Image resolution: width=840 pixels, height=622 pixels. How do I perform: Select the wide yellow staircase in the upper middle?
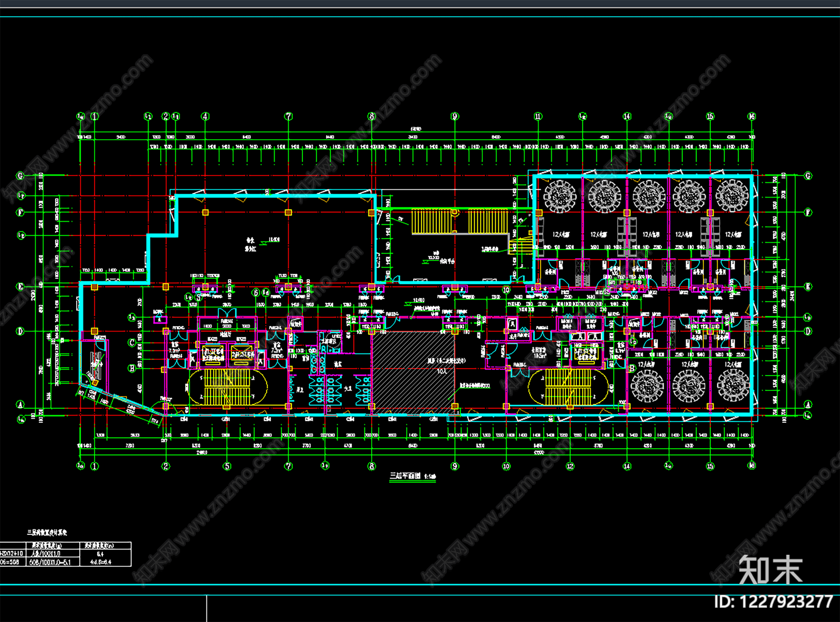460,222
